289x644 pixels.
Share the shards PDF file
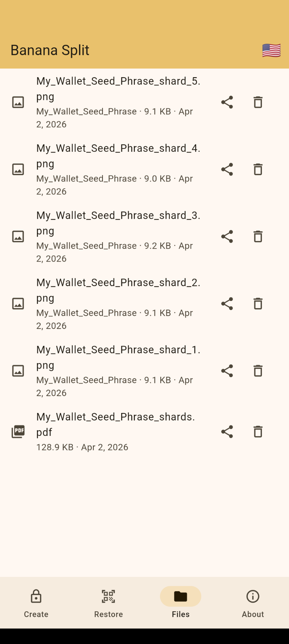[x=227, y=432]
